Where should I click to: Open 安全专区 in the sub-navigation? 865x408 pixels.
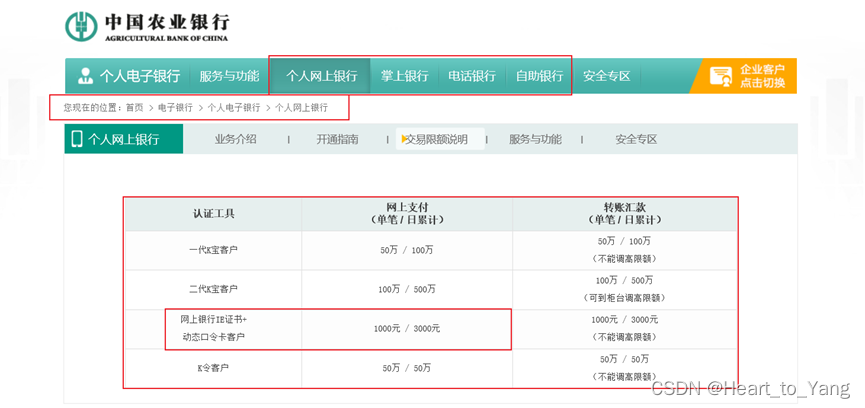(636, 139)
